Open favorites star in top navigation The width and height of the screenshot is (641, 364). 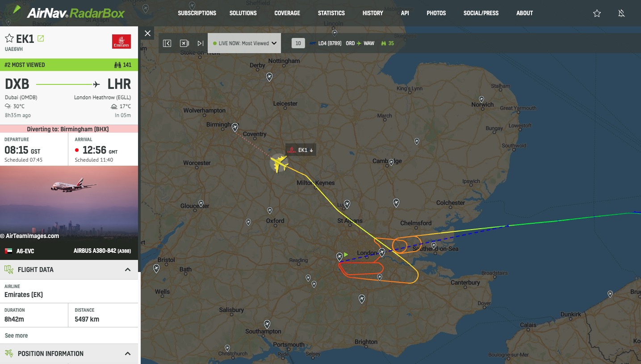[597, 13]
